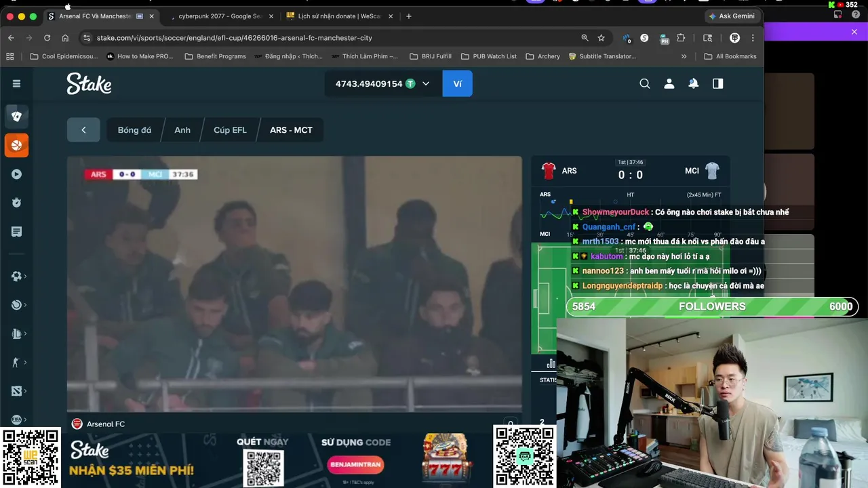
Task: Select the Soccer ball sidebar icon
Action: click(x=16, y=277)
